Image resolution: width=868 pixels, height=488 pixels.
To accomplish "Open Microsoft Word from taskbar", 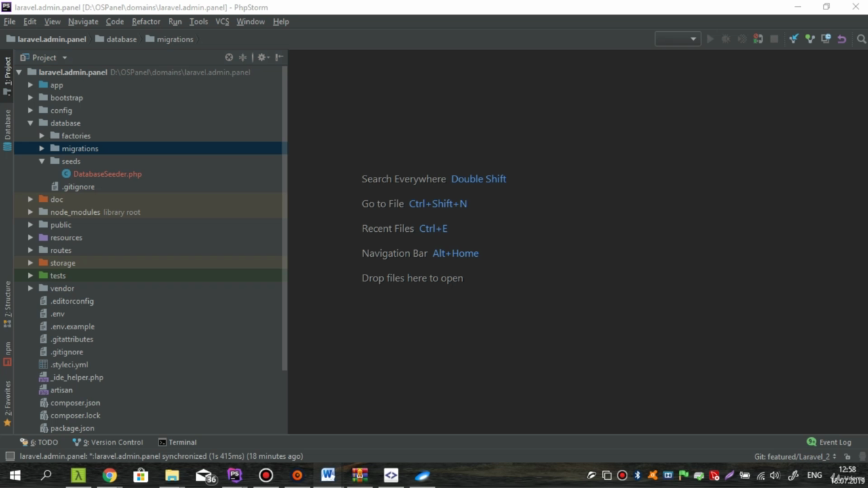I will pos(328,475).
